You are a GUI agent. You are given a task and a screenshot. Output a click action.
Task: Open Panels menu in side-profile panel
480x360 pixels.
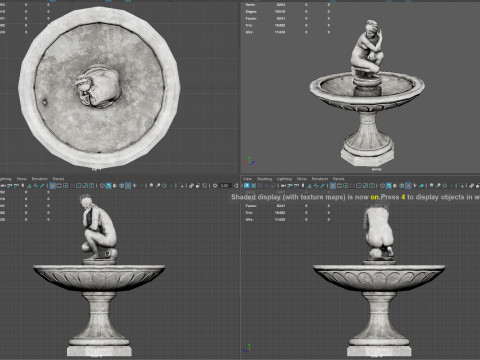point(58,179)
